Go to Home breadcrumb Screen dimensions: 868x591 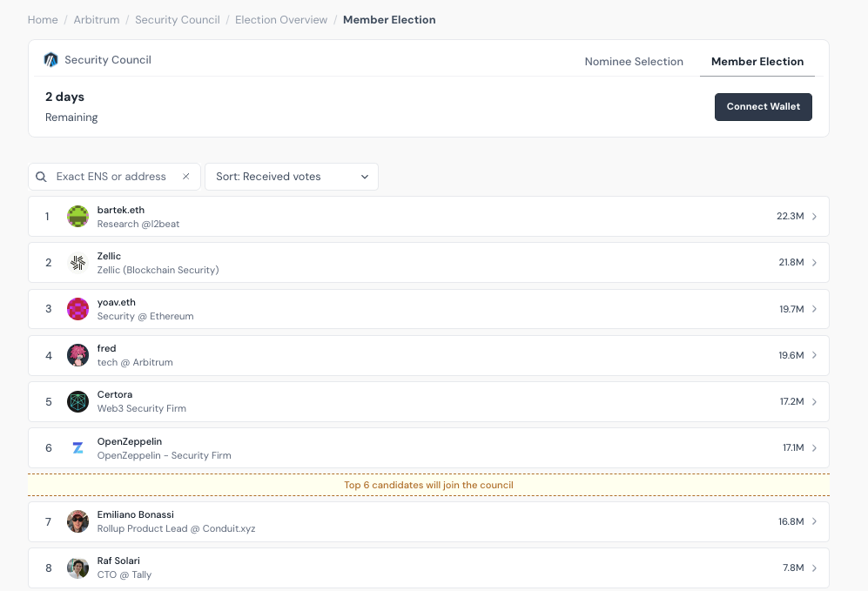pyautogui.click(x=43, y=20)
